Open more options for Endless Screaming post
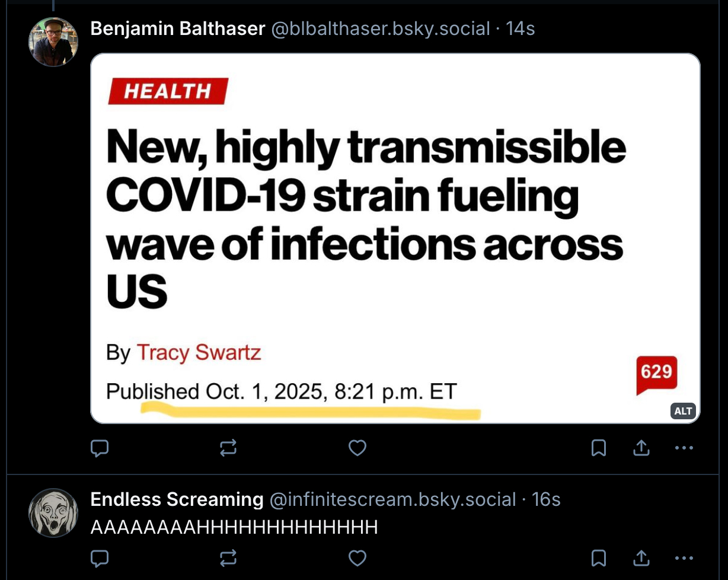This screenshot has width=728, height=580. [x=684, y=558]
